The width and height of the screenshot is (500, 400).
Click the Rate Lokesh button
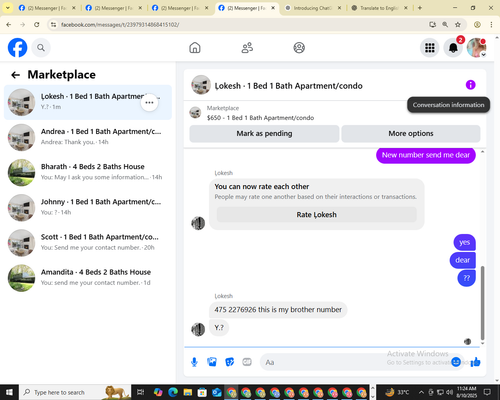click(317, 215)
